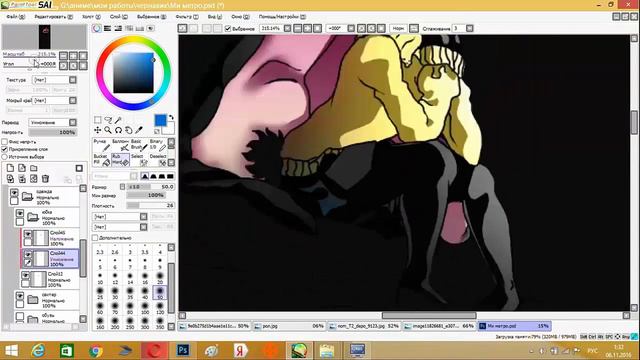Swap foreground and background colors
This screenshot has width=640, height=360.
tap(171, 118)
